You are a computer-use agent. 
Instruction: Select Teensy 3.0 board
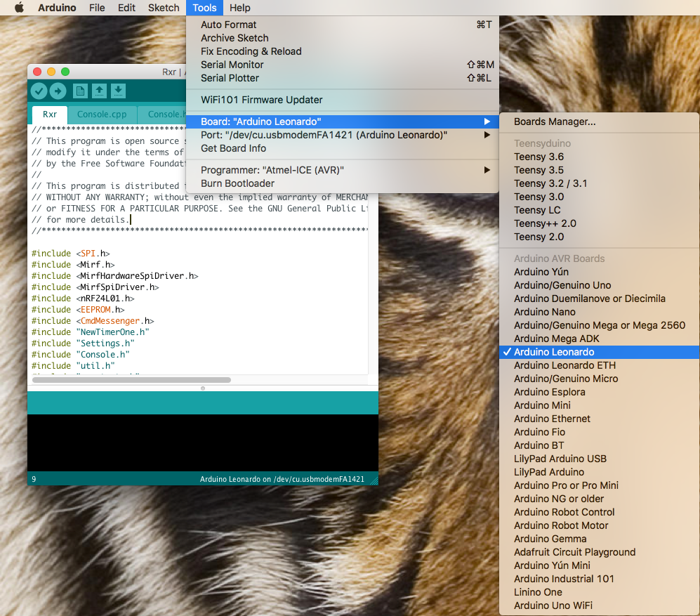pyautogui.click(x=600, y=197)
